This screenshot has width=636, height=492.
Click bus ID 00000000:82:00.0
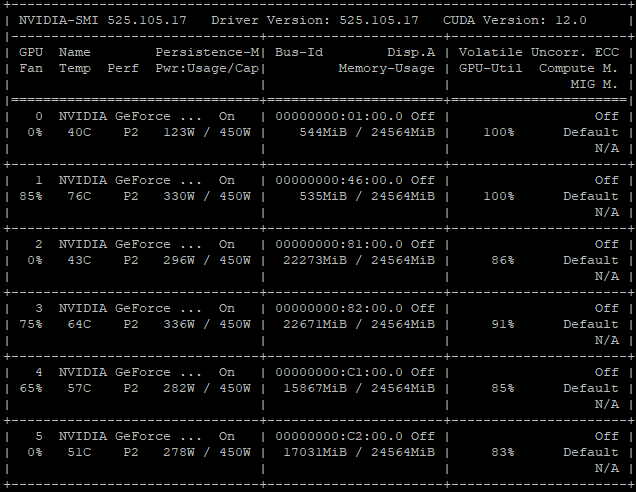coord(339,308)
